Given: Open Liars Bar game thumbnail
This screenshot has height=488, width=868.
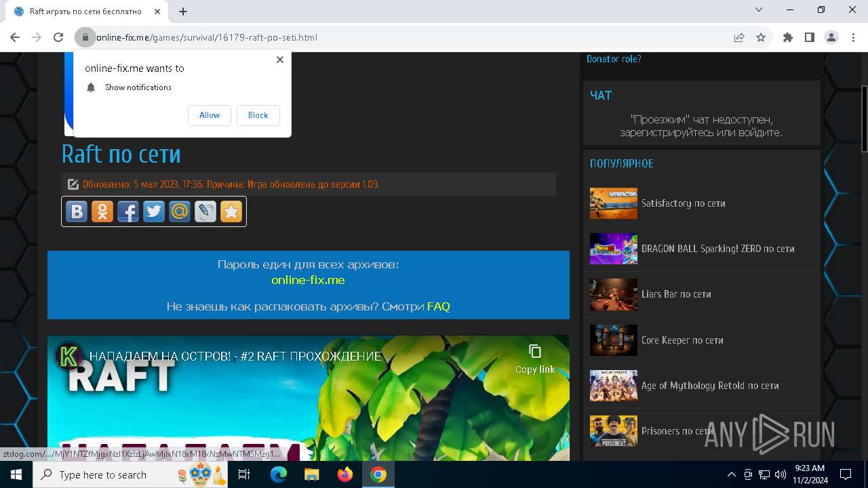Looking at the screenshot, I should coord(614,294).
